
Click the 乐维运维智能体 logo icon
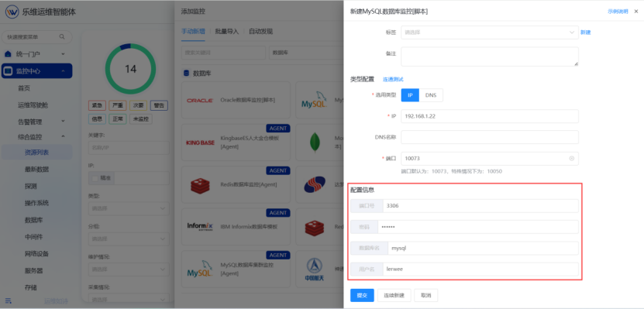[x=12, y=12]
